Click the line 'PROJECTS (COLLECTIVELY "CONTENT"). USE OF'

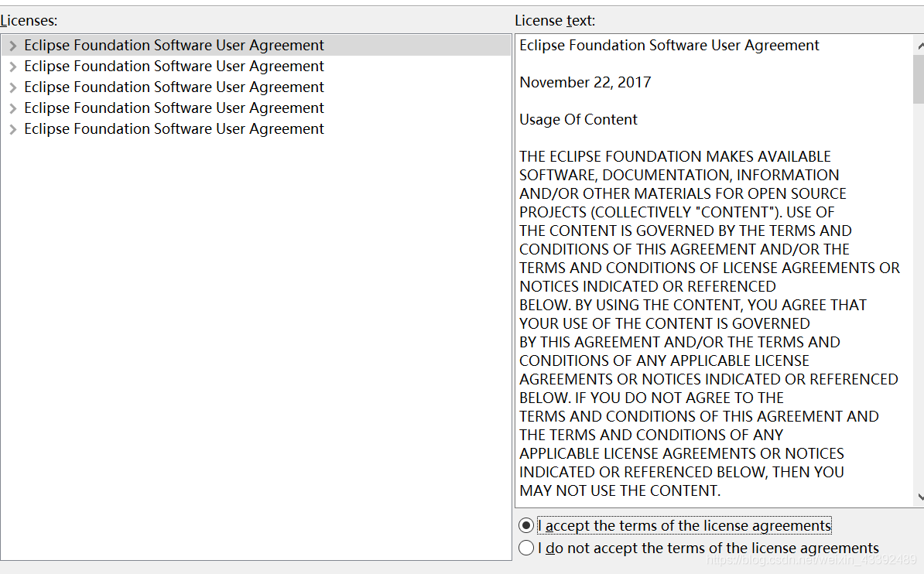676,212
